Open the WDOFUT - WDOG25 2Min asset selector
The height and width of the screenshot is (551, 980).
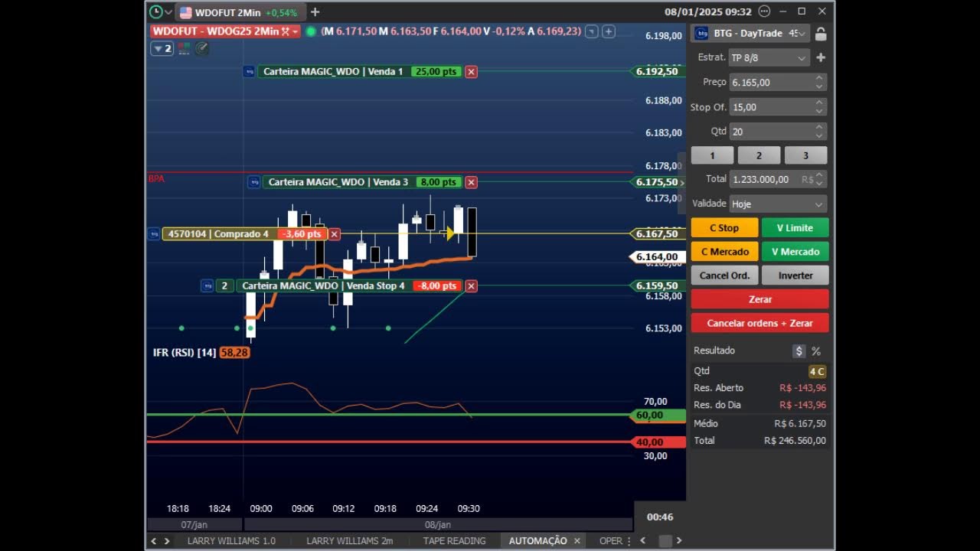(x=224, y=31)
